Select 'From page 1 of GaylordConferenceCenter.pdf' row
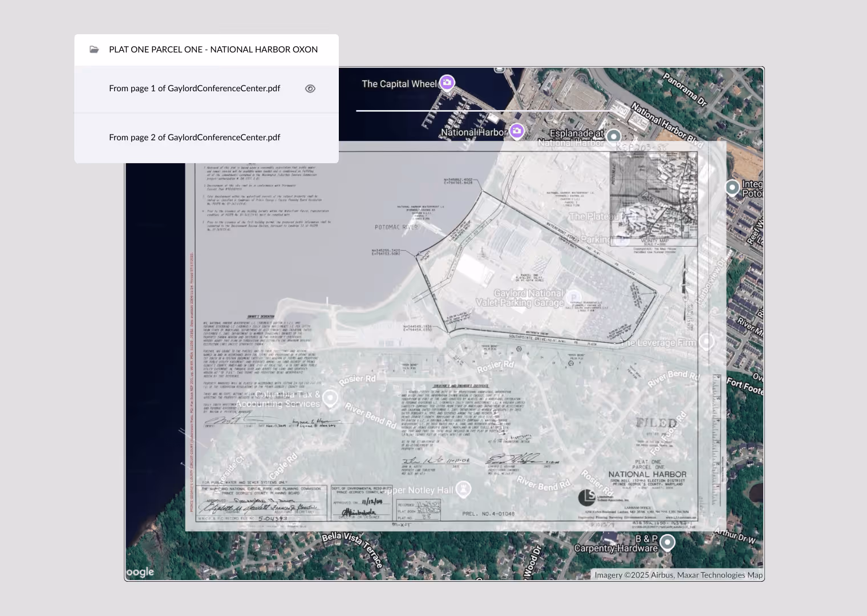The image size is (867, 616). coord(206,88)
